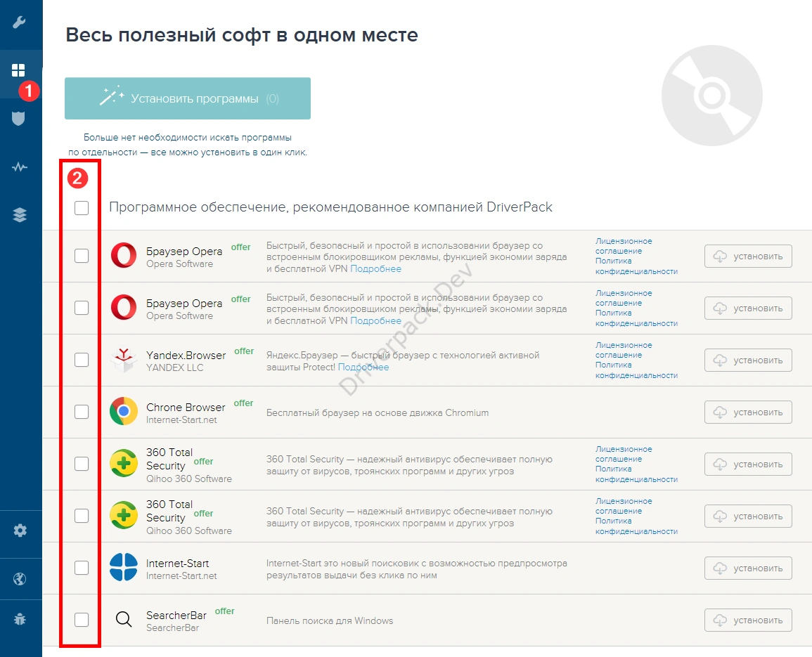Open Yandex.Browser Политика конфиденциальности link
The height and width of the screenshot is (657, 812).
[x=636, y=370]
